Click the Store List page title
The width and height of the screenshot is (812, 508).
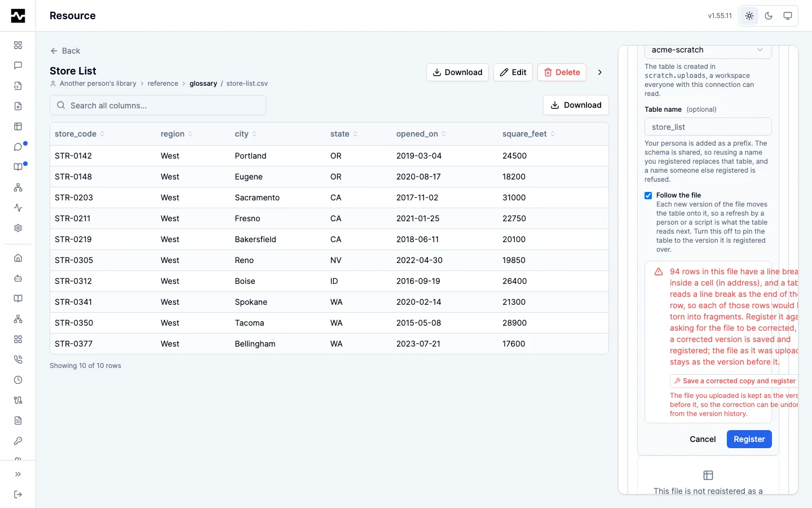click(73, 71)
